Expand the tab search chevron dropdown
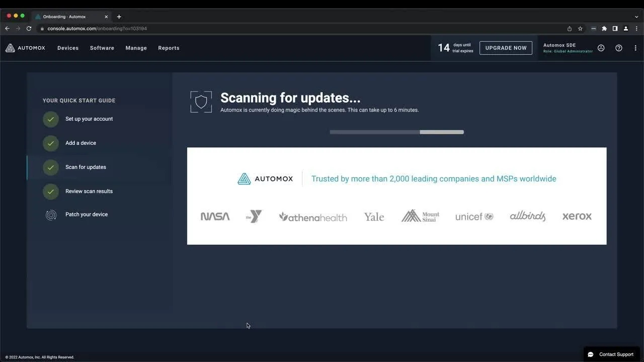 click(x=636, y=17)
